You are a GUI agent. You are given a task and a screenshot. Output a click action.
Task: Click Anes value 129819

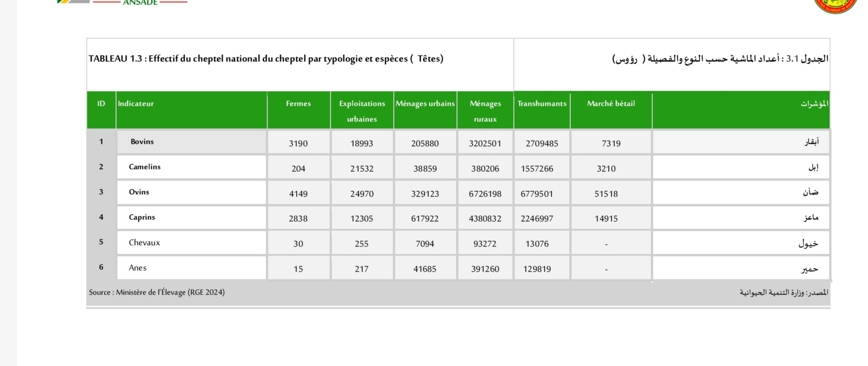point(537,269)
